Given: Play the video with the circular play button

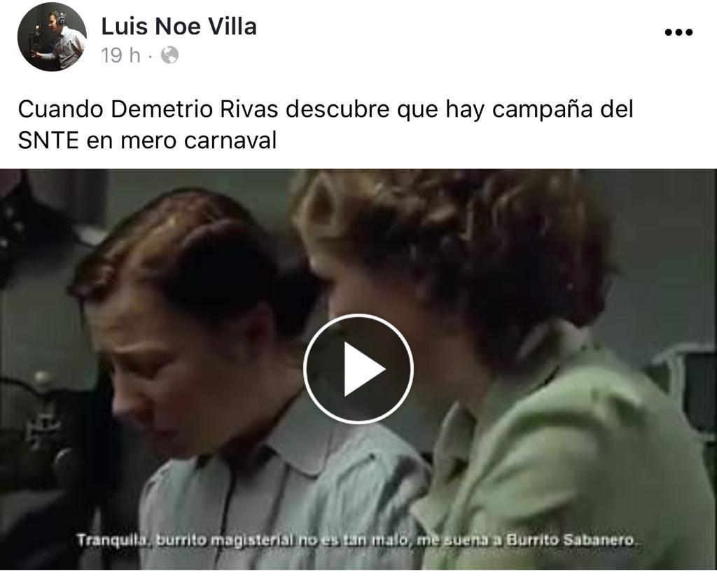Looking at the screenshot, I should point(358,369).
